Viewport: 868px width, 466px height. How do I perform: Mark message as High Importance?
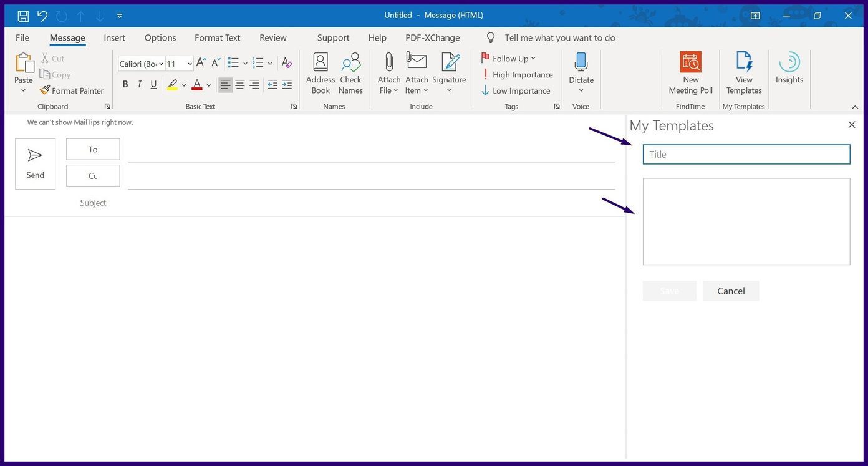517,74
